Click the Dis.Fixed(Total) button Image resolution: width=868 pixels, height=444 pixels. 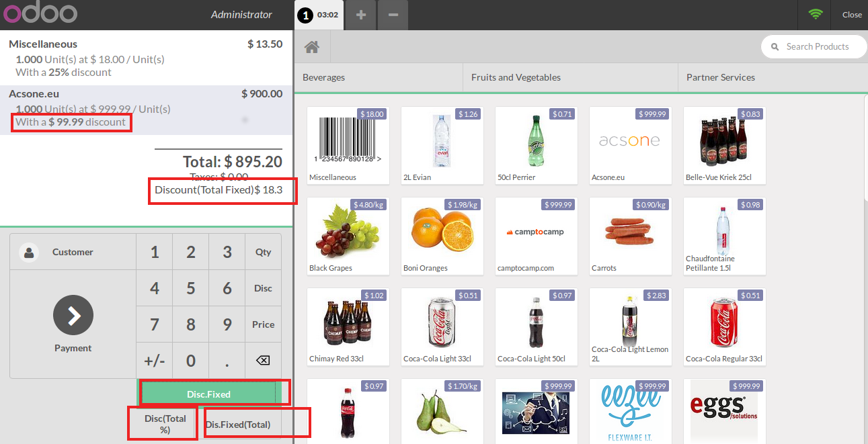click(238, 425)
